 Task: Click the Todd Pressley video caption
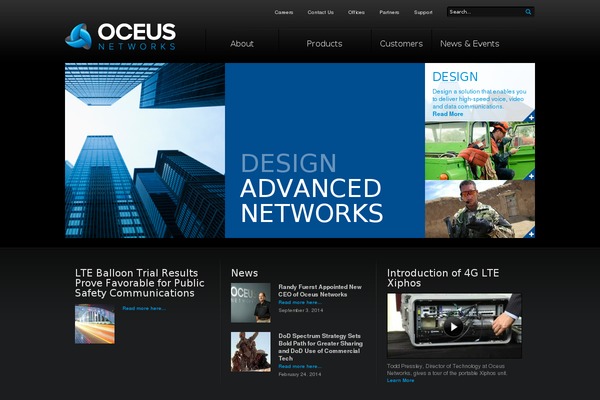pos(447,369)
